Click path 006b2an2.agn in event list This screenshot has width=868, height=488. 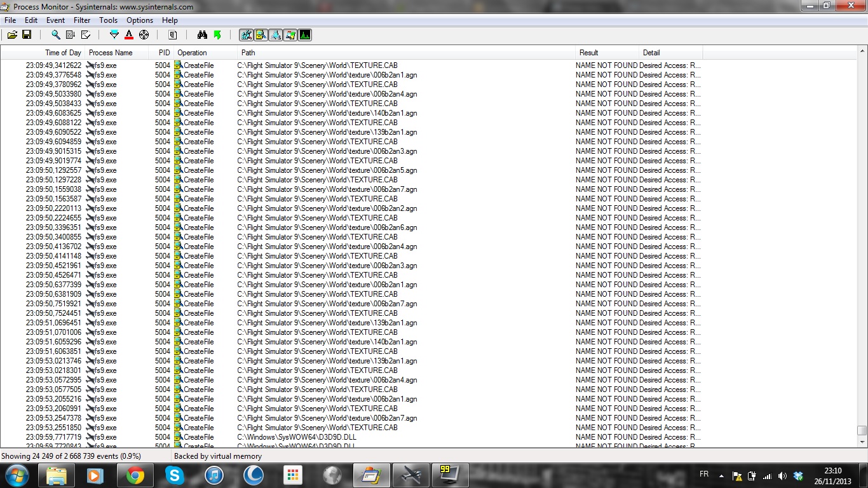click(x=327, y=208)
